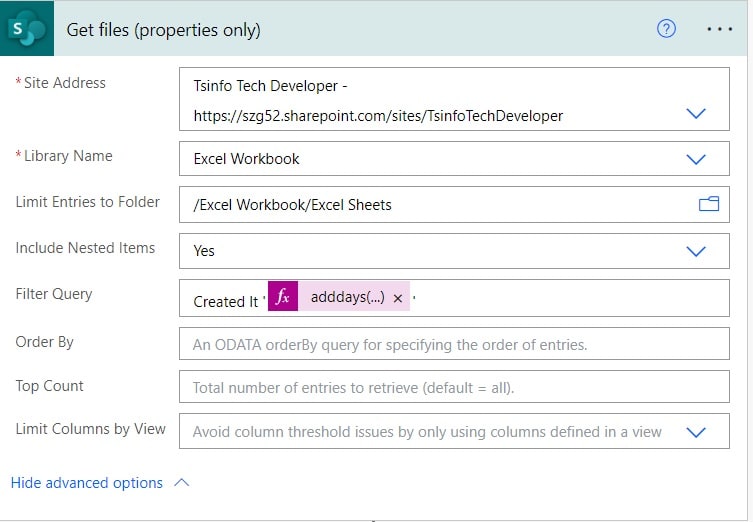Click the Top Count input field

click(454, 387)
